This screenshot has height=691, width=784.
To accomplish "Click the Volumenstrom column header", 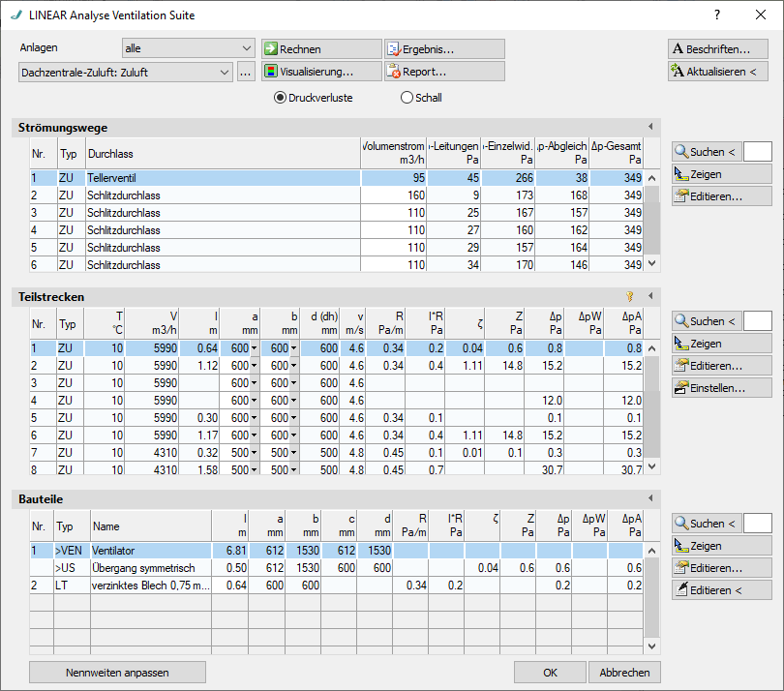I will (394, 153).
